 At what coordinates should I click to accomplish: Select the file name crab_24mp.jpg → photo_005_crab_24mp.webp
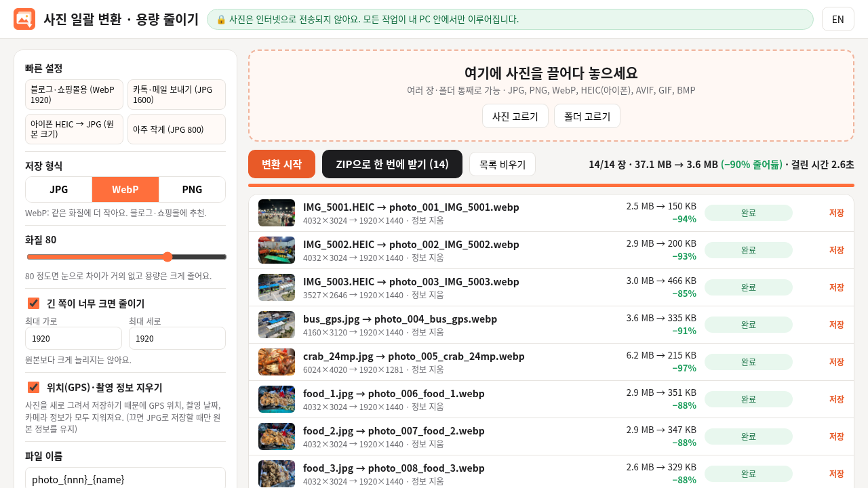[414, 356]
